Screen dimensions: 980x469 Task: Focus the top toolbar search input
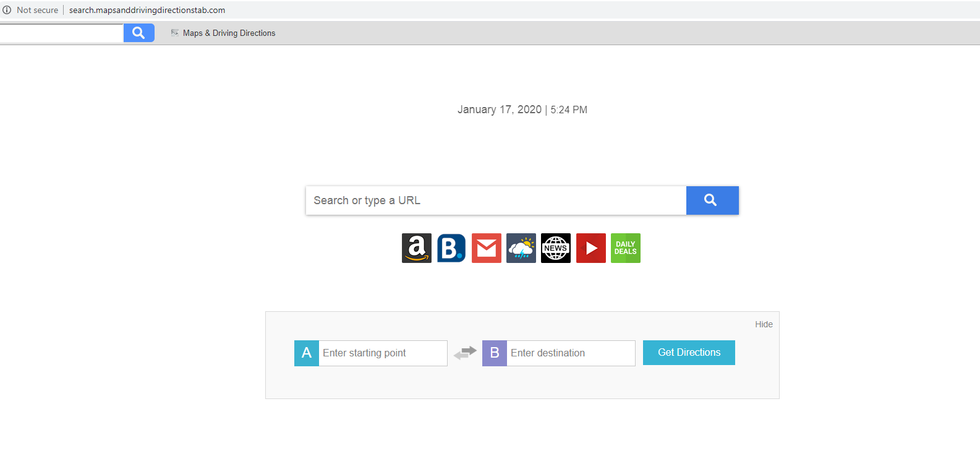coord(61,33)
